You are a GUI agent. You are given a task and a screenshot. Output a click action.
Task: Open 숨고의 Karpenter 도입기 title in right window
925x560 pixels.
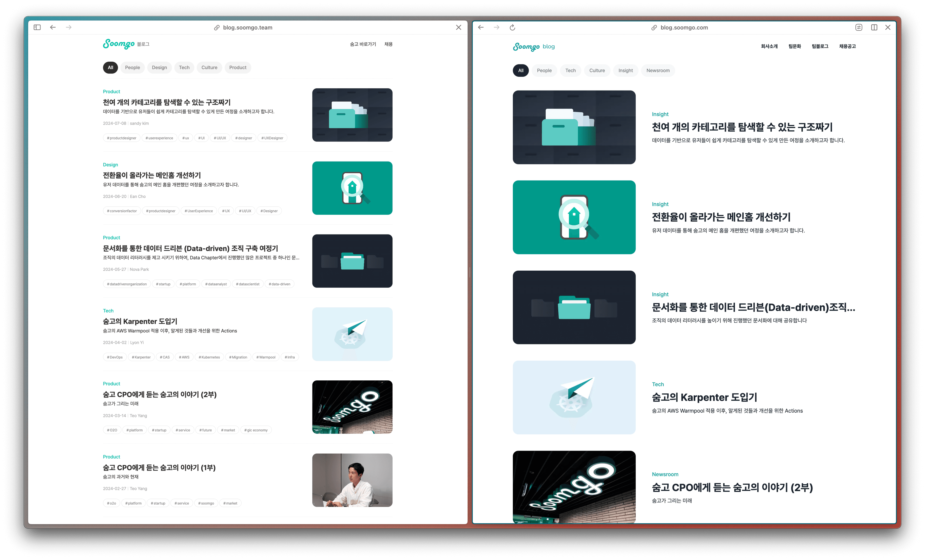click(704, 397)
